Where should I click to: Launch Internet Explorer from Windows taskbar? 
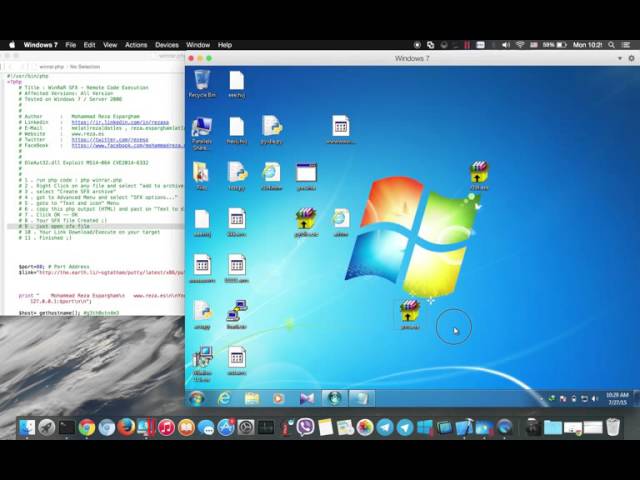224,398
